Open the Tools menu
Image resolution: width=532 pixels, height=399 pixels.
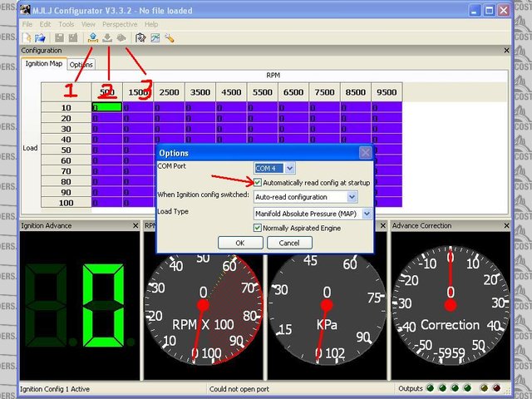(x=66, y=24)
